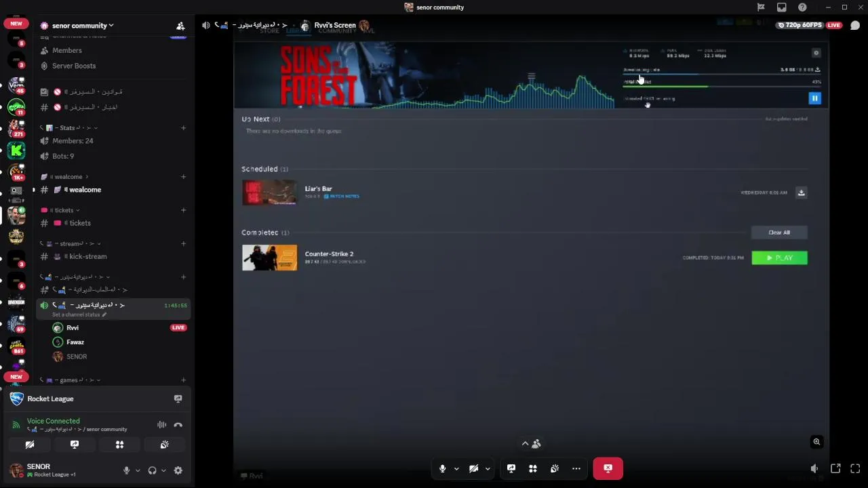Click the flag icon in title bar
This screenshot has height=488, width=868.
(x=761, y=7)
